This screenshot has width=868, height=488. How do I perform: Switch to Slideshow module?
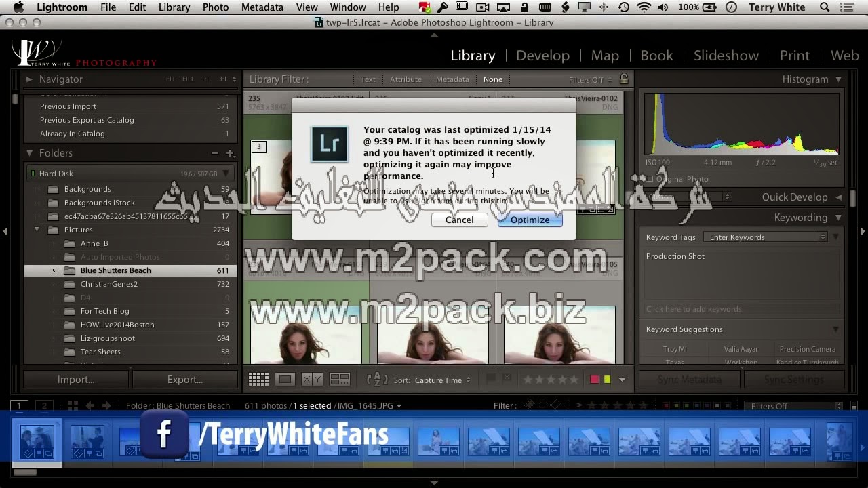726,56
